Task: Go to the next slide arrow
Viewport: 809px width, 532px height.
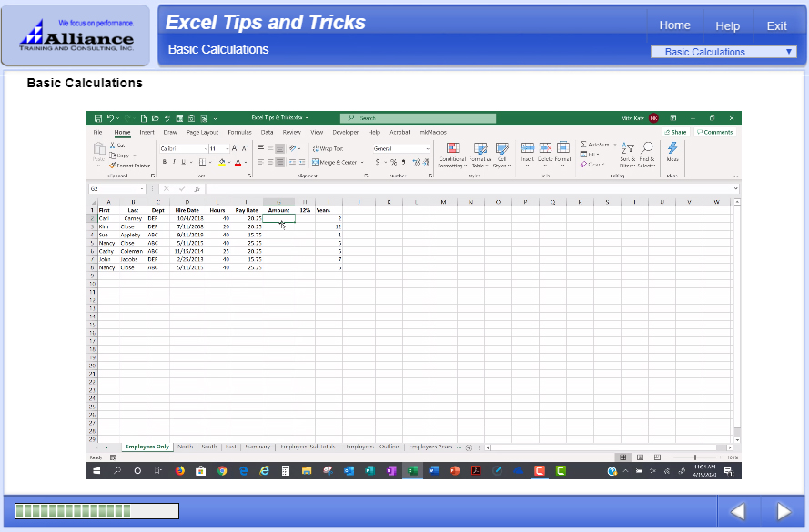Action: click(x=783, y=512)
